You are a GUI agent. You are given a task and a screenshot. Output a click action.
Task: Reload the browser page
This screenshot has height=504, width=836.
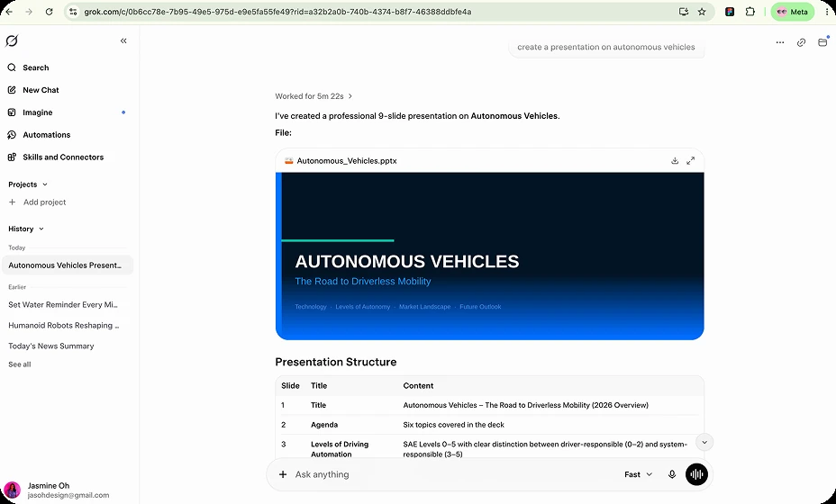coord(49,12)
